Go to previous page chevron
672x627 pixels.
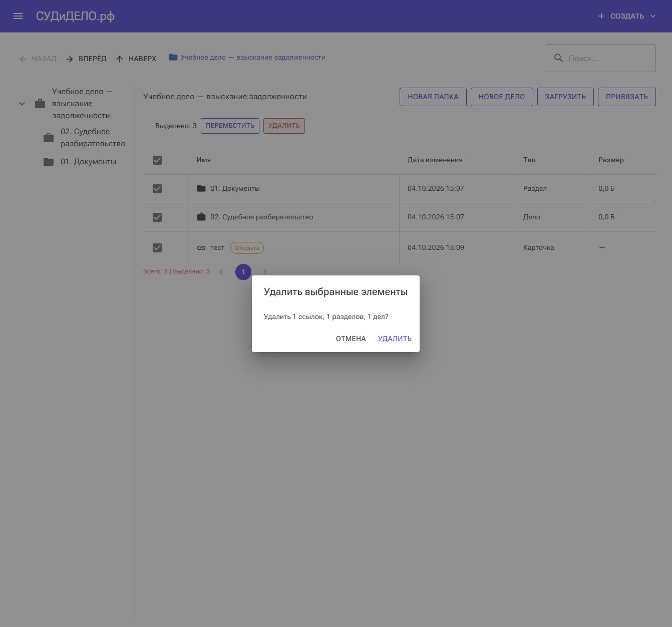[221, 272]
